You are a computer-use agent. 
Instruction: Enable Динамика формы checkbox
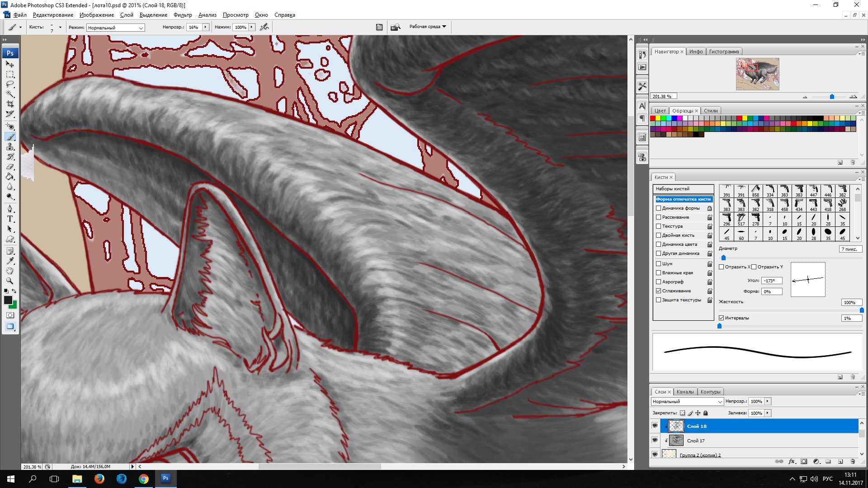coord(658,208)
